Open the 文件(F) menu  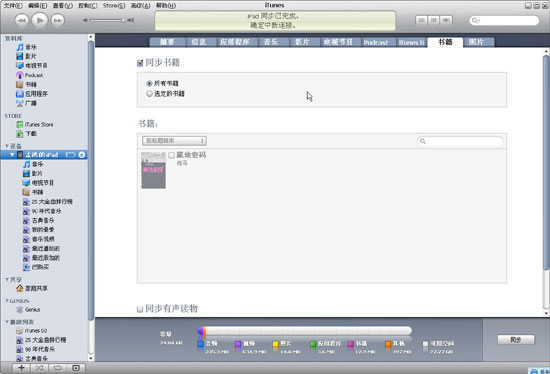pyautogui.click(x=13, y=5)
